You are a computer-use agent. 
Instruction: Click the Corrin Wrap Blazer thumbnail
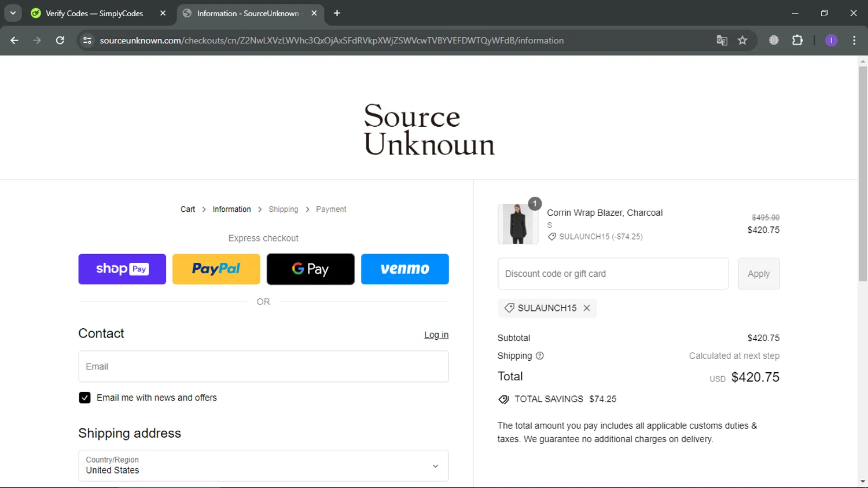(x=517, y=224)
